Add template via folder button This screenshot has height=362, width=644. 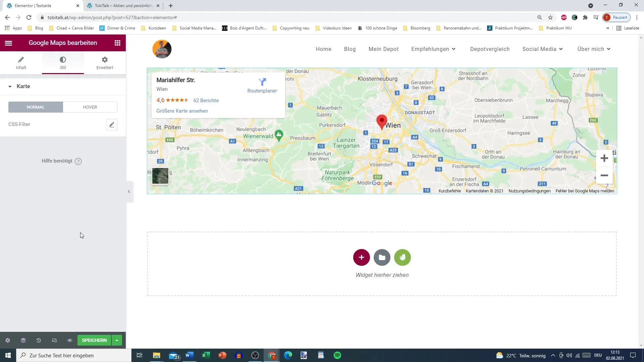(382, 257)
